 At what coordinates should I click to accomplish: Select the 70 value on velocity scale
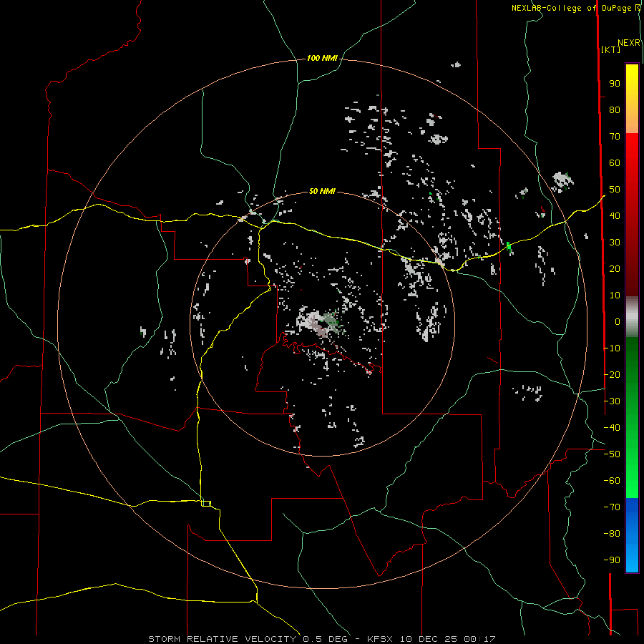(615, 137)
